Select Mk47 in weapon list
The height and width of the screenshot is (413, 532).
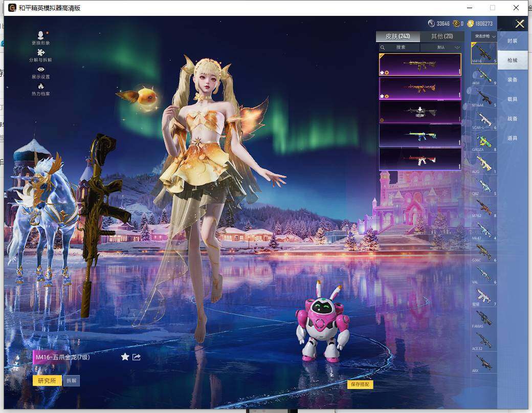(x=484, y=230)
